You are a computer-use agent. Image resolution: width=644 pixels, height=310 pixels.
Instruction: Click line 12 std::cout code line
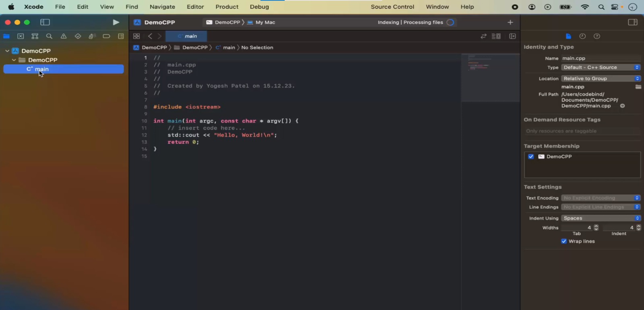pos(222,135)
